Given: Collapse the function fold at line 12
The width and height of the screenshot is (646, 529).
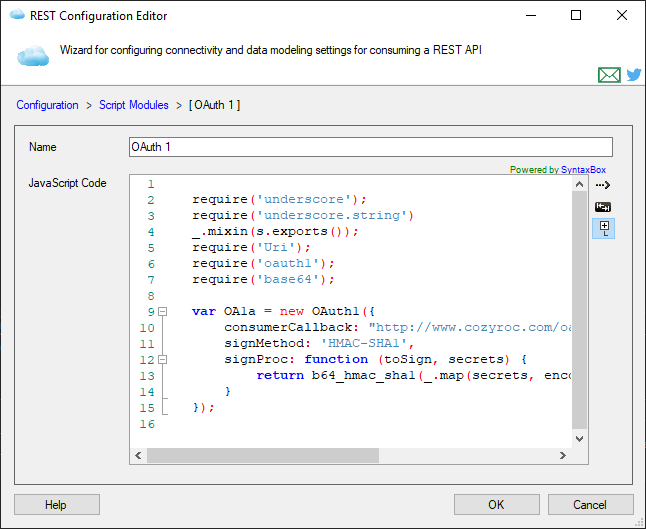Looking at the screenshot, I should coord(163,360).
